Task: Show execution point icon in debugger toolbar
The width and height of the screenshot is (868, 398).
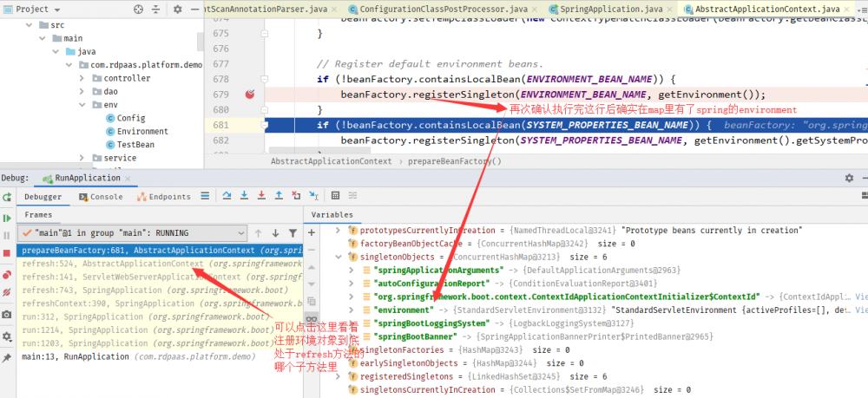Action: pos(205,196)
